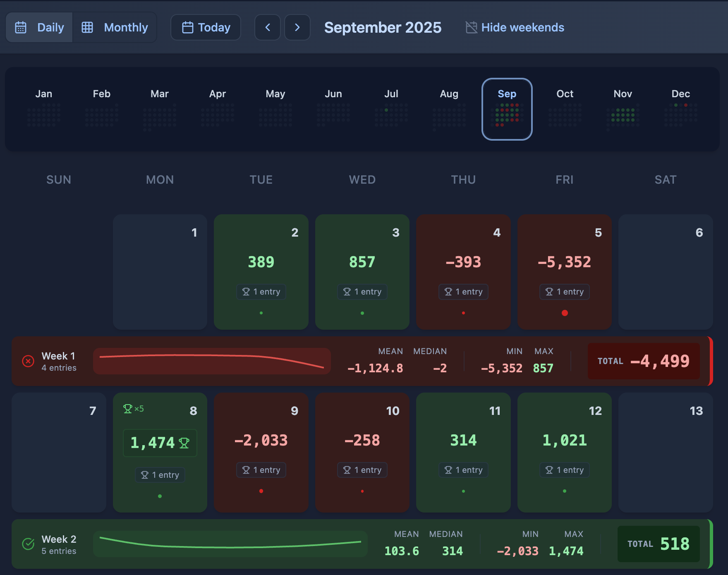Click the previous month chevron arrow
This screenshot has width=728, height=575.
point(268,27)
